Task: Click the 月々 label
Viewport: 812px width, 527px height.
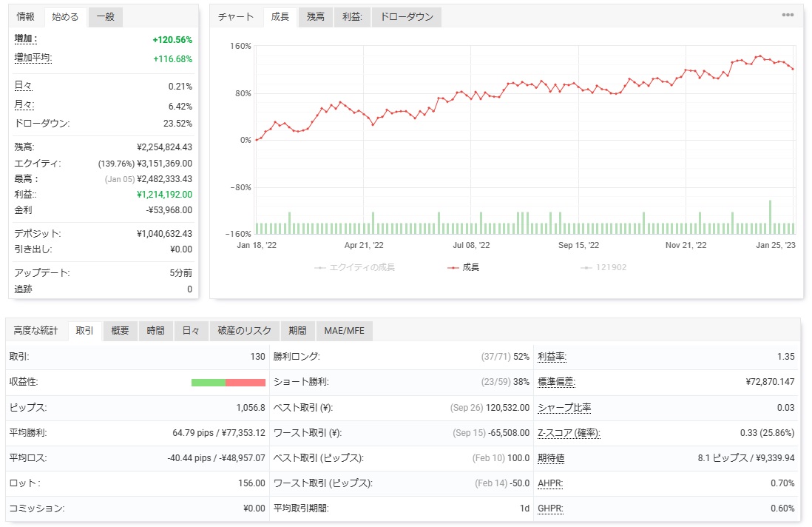Action: (24, 105)
